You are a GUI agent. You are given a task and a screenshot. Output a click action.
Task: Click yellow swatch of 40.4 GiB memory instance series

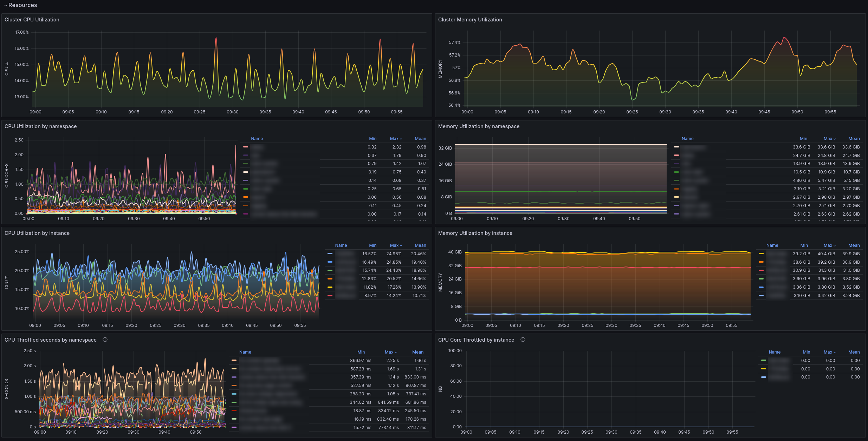point(761,254)
